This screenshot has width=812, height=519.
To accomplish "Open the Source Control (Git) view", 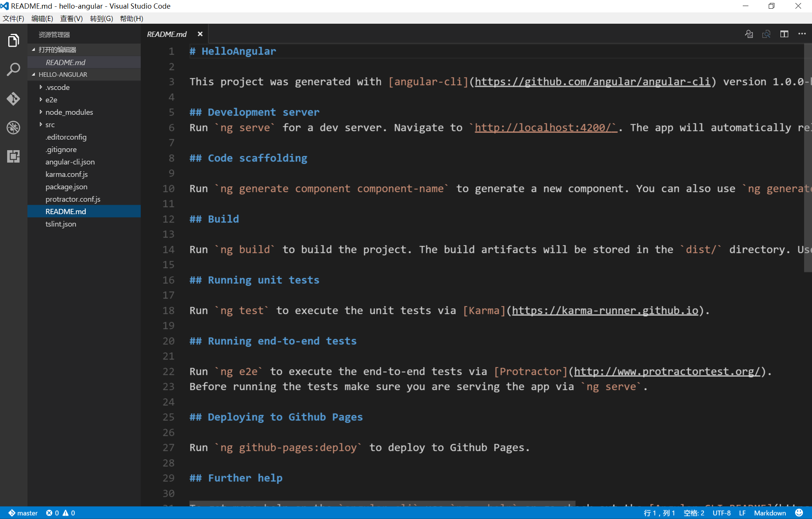I will click(x=14, y=99).
